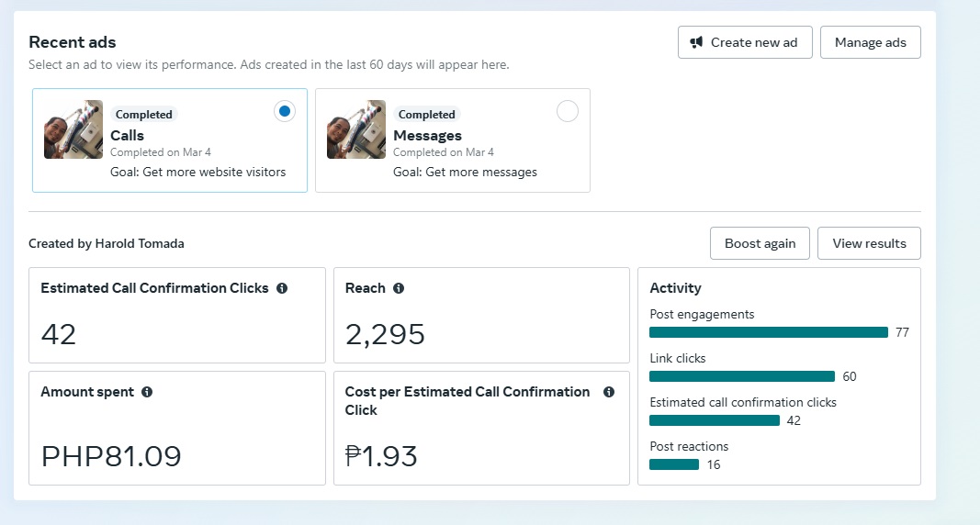Click the Post engagements activity bar

[x=768, y=332]
